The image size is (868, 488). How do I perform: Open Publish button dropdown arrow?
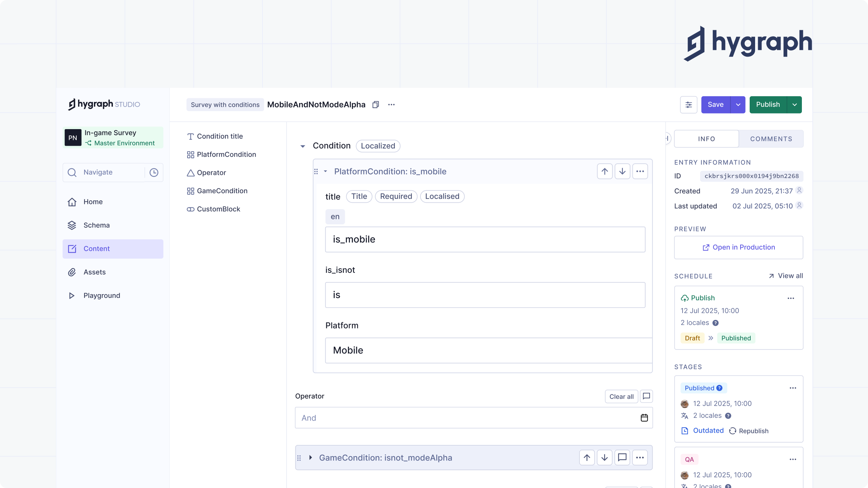(x=794, y=105)
